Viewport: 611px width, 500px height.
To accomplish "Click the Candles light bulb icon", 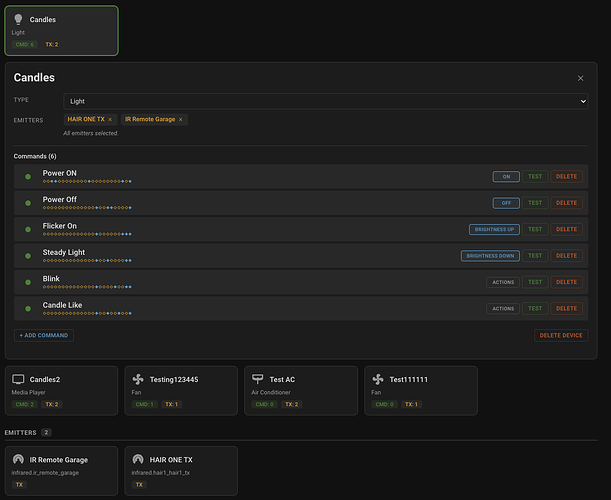I will point(18,19).
